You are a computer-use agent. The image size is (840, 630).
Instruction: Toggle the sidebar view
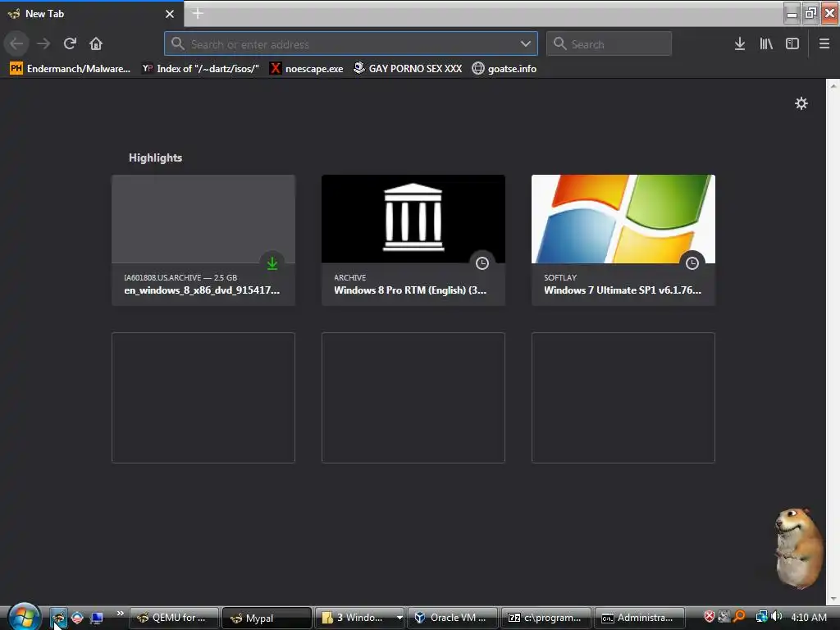[x=792, y=43]
